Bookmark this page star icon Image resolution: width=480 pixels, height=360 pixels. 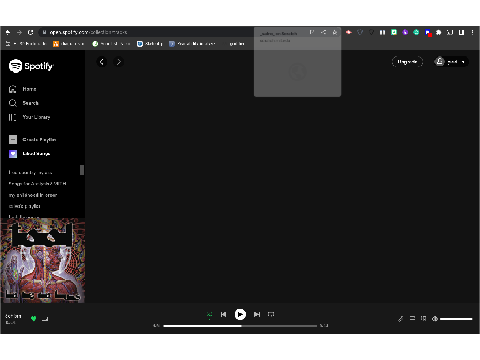pyautogui.click(x=335, y=32)
